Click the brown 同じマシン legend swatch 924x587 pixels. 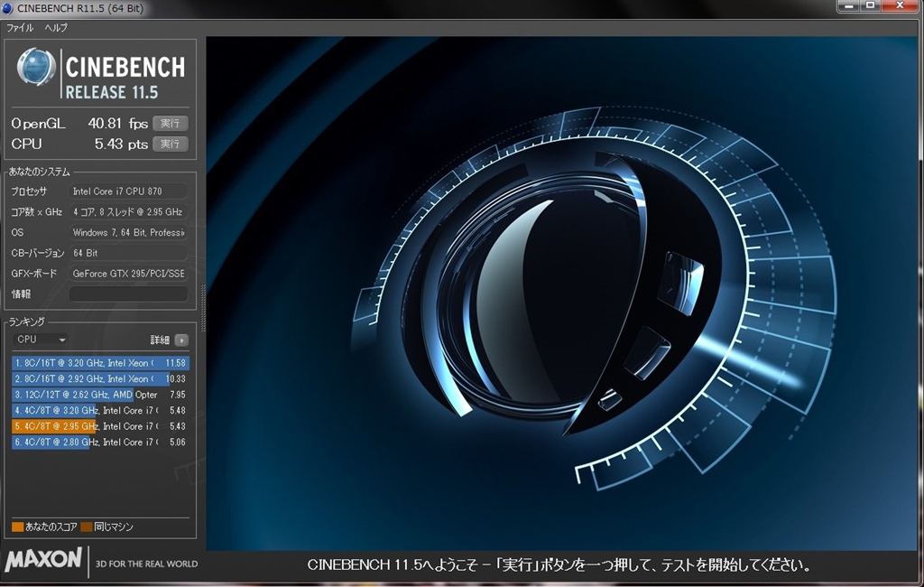tap(86, 526)
